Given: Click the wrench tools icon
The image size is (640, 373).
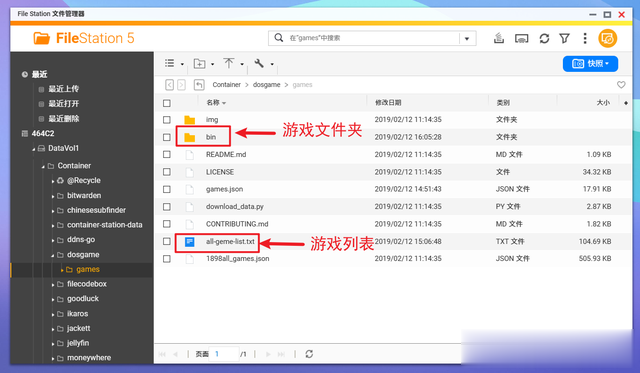Looking at the screenshot, I should click(259, 63).
